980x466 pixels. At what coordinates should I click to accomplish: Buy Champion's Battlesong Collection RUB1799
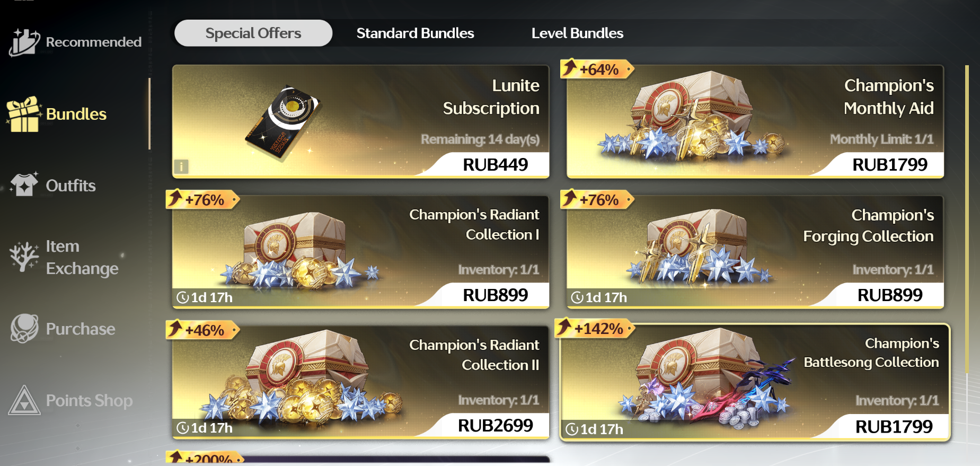[x=894, y=426]
